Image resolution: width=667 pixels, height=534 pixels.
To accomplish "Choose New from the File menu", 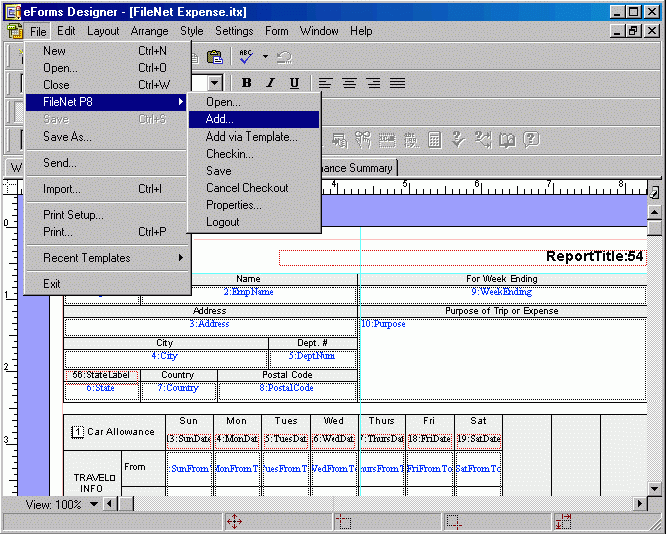I will 108,51.
